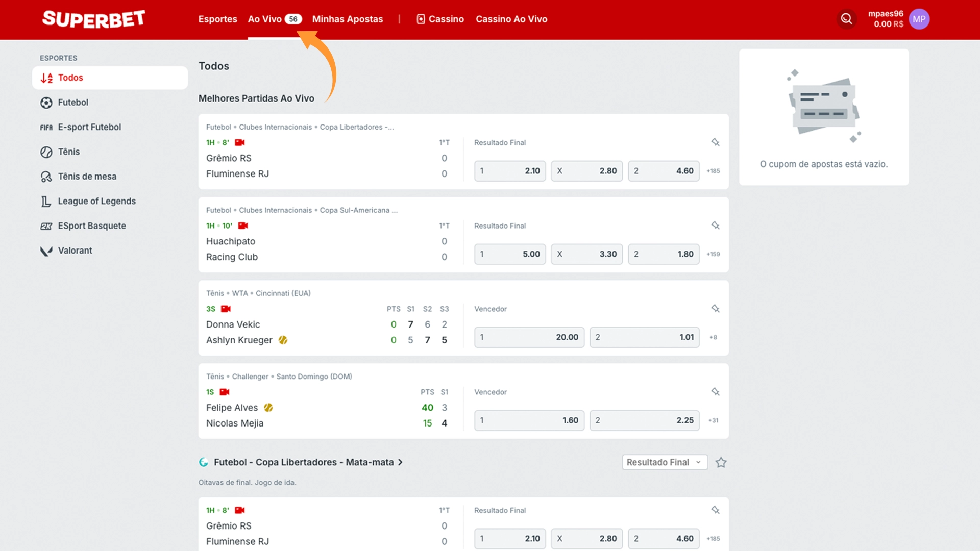
Task: Pin the Huachipato vs Racing Club match
Action: (x=715, y=226)
